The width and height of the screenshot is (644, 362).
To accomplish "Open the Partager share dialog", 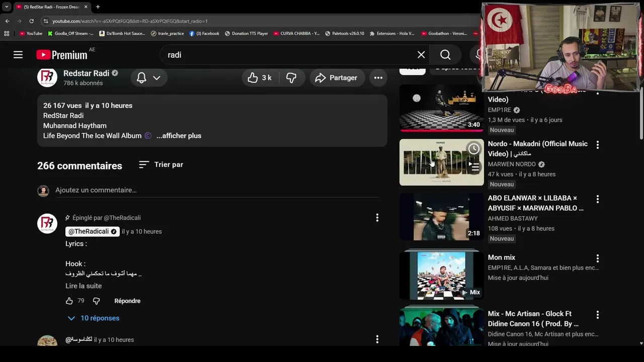I will pos(337,78).
